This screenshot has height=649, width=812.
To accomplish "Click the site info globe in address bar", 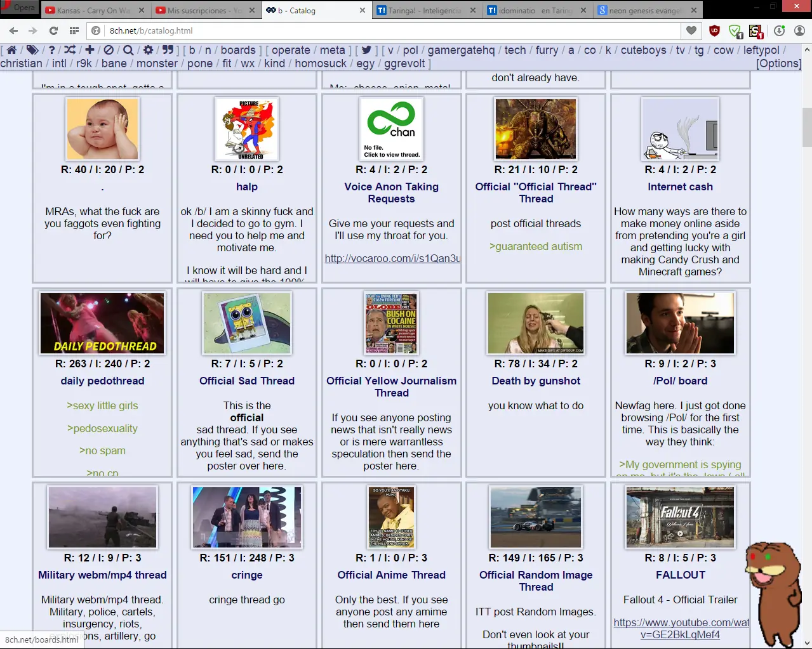I will tap(97, 30).
